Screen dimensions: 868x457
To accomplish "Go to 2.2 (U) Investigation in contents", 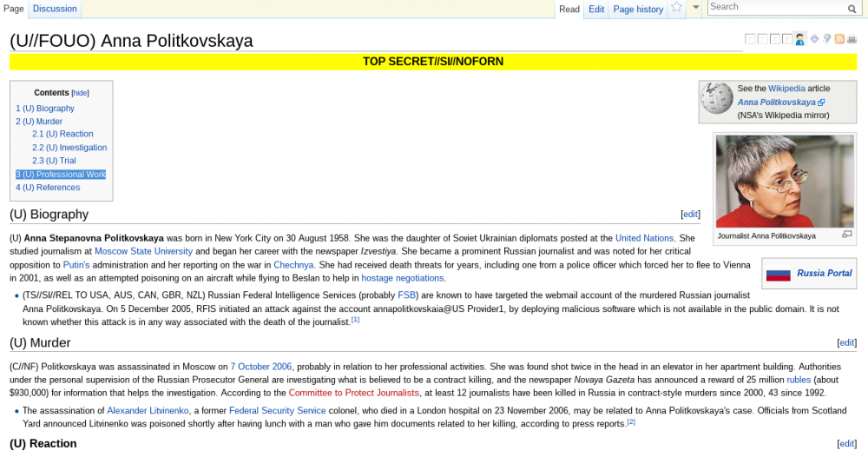I will [x=69, y=148].
